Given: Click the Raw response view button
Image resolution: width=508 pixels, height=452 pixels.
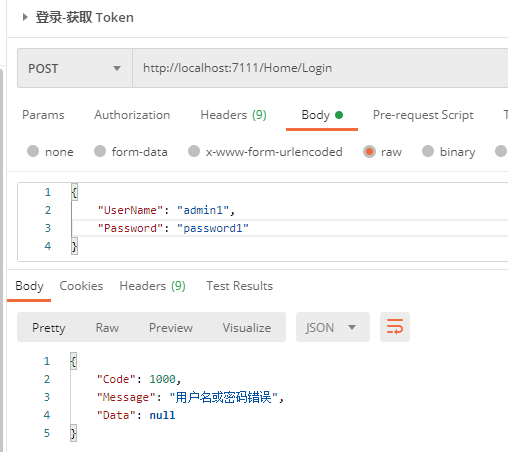Looking at the screenshot, I should (x=107, y=328).
